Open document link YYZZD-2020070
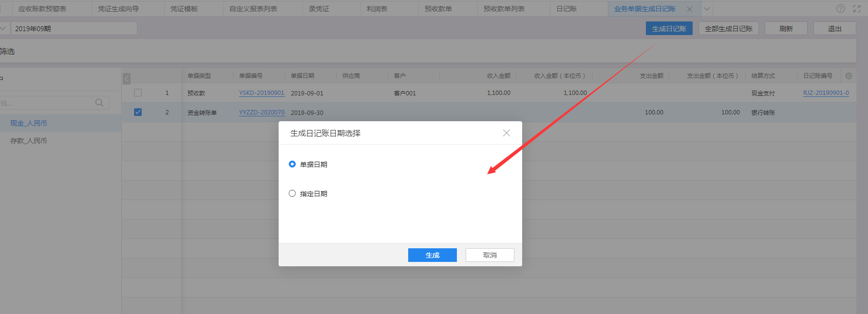 [262, 112]
